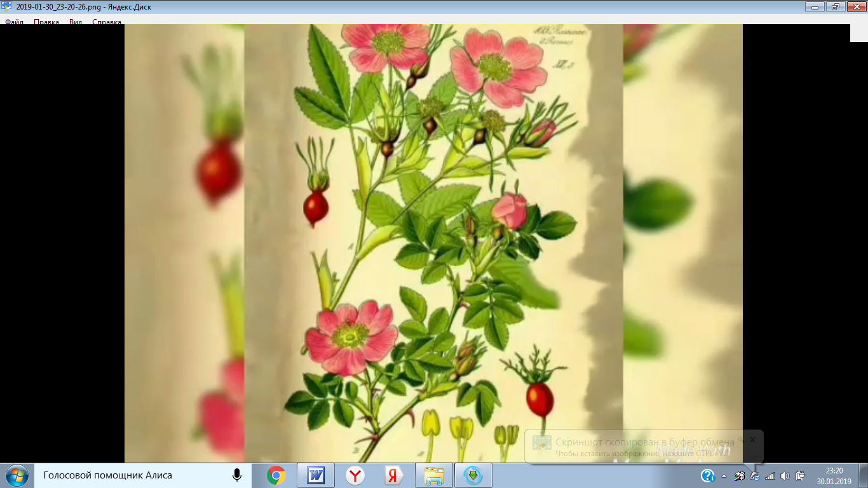Open the Yandex.Disk sync tray icon
Screen dimensions: 868x488
pos(755,475)
